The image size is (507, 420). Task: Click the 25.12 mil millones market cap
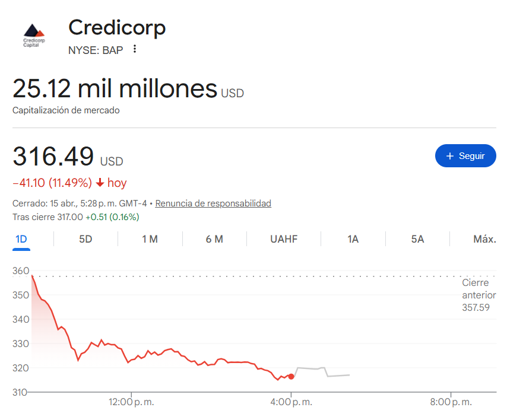point(115,89)
